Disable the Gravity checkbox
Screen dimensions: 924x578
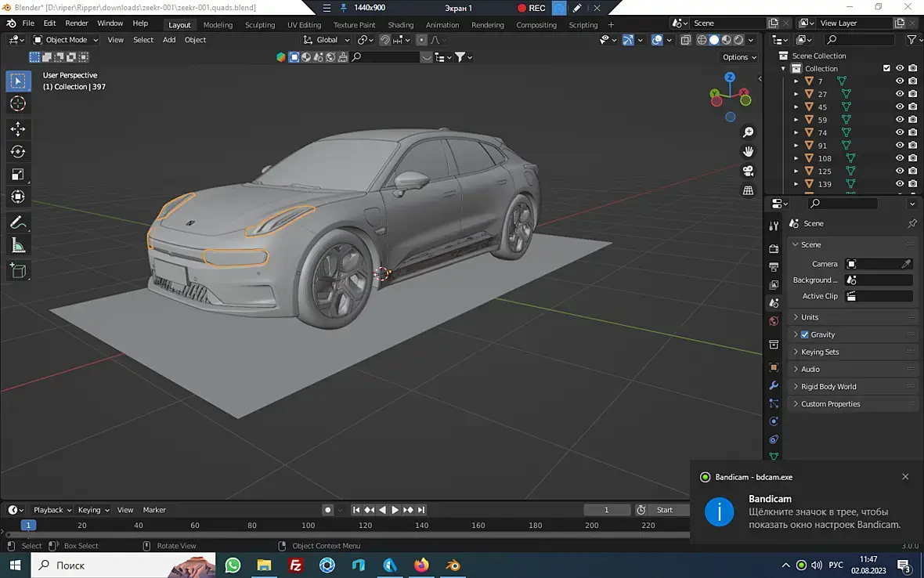point(804,334)
